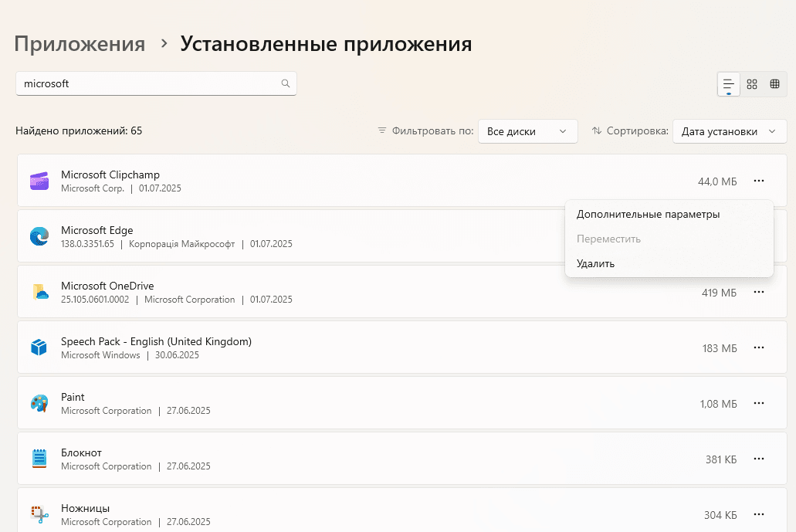Switch to table view layout
This screenshot has height=532, width=796.
(x=774, y=83)
